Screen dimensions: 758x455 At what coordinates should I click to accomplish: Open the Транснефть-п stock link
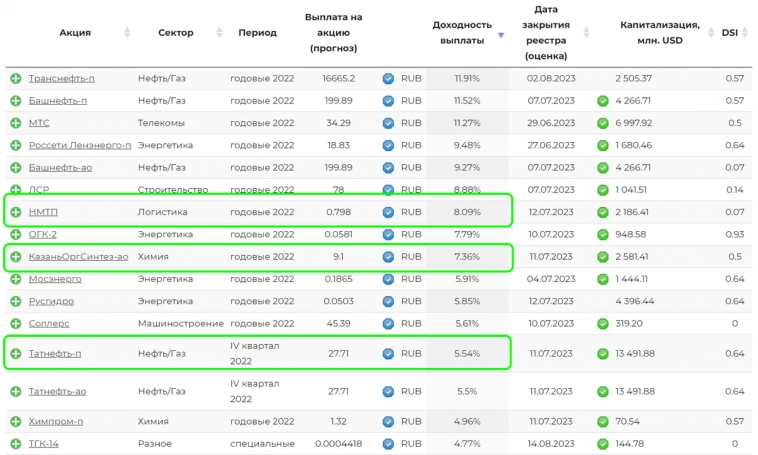point(61,78)
